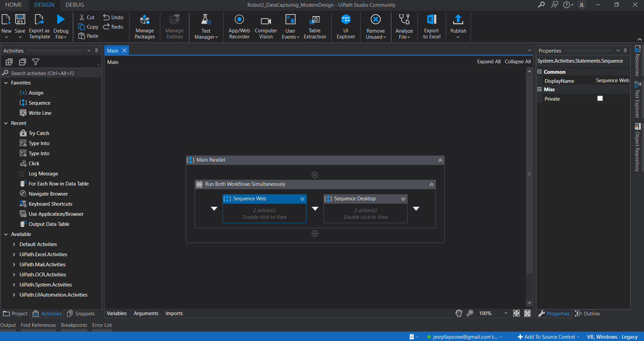Switch to the Outline tab
The height and width of the screenshot is (341, 644).
click(x=587, y=314)
